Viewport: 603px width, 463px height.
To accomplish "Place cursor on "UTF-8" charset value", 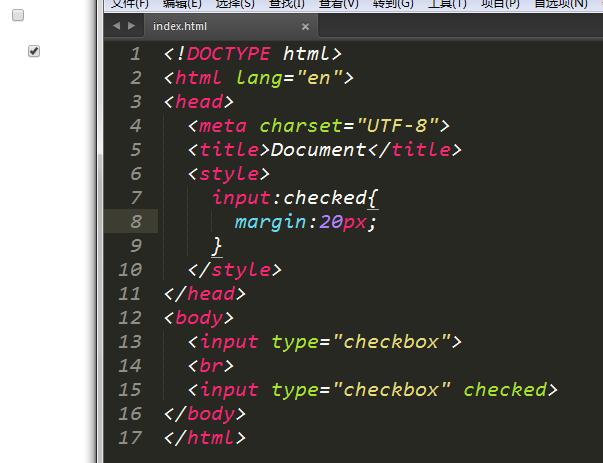I will click(x=398, y=125).
